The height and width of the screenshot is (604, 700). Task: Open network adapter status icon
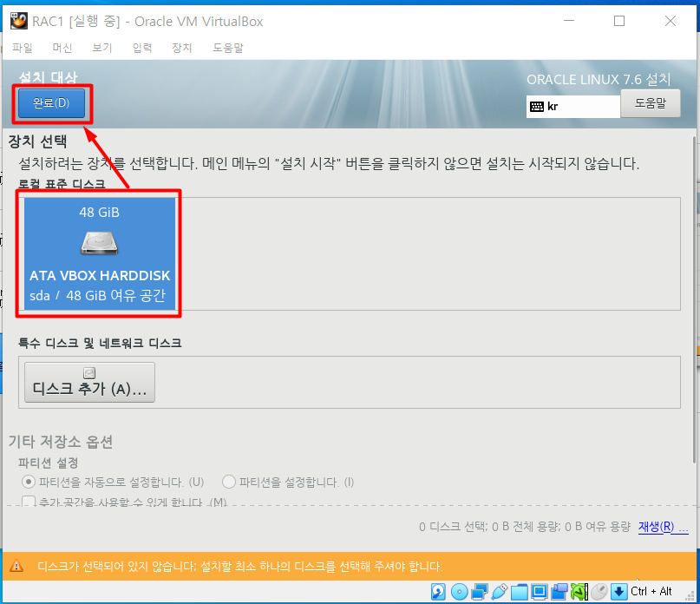(x=480, y=592)
